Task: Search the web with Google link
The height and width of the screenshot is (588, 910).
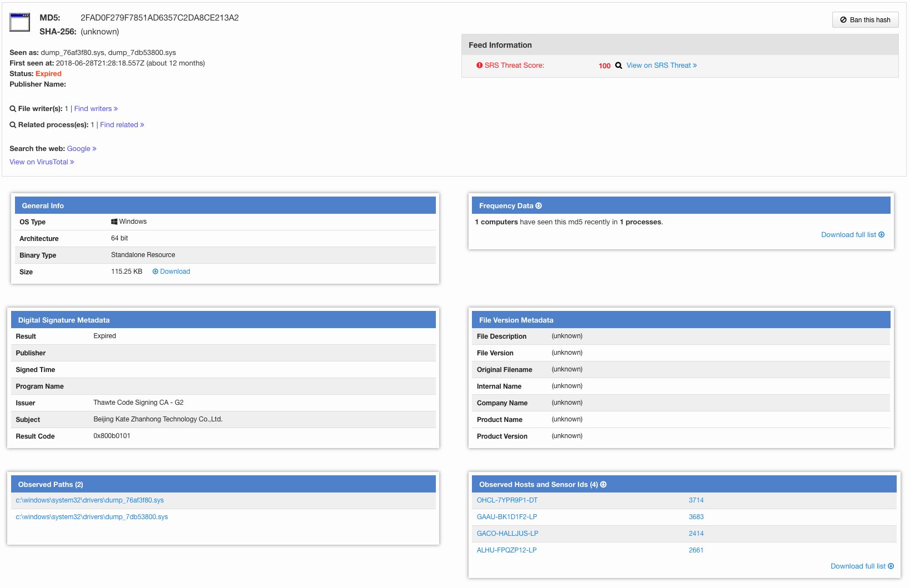Action: pyautogui.click(x=81, y=149)
